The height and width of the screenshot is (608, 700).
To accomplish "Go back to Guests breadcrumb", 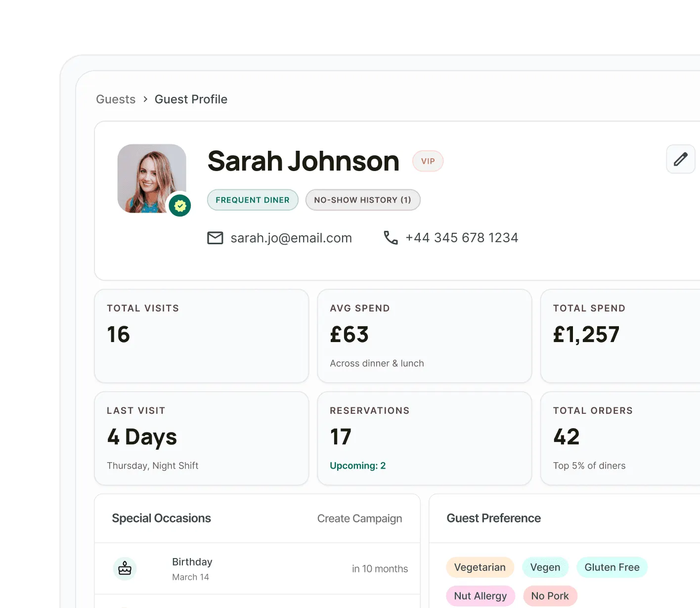I will tap(116, 99).
